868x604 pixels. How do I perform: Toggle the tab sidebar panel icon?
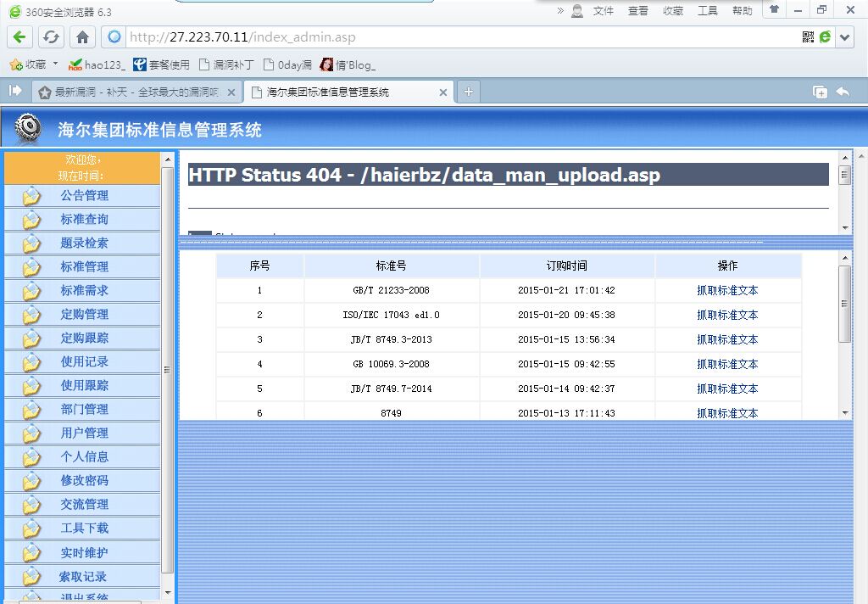(15, 90)
